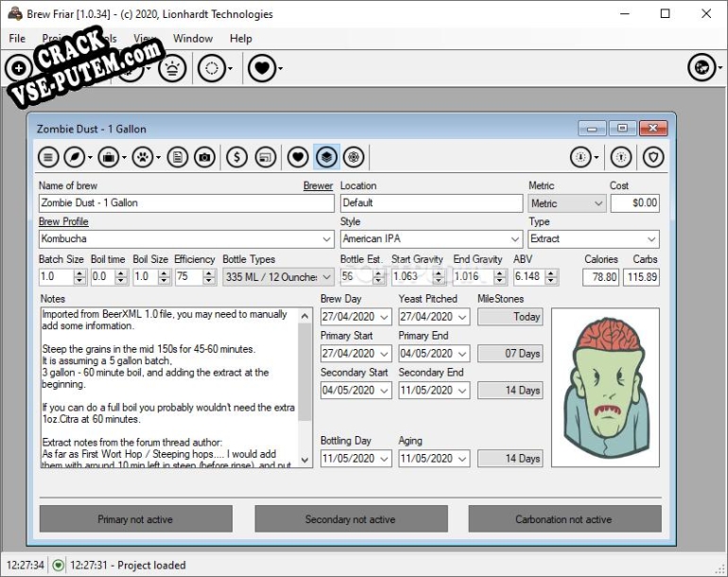Click the dashed circle icon in the main toolbar
728x577 pixels.
click(x=212, y=69)
